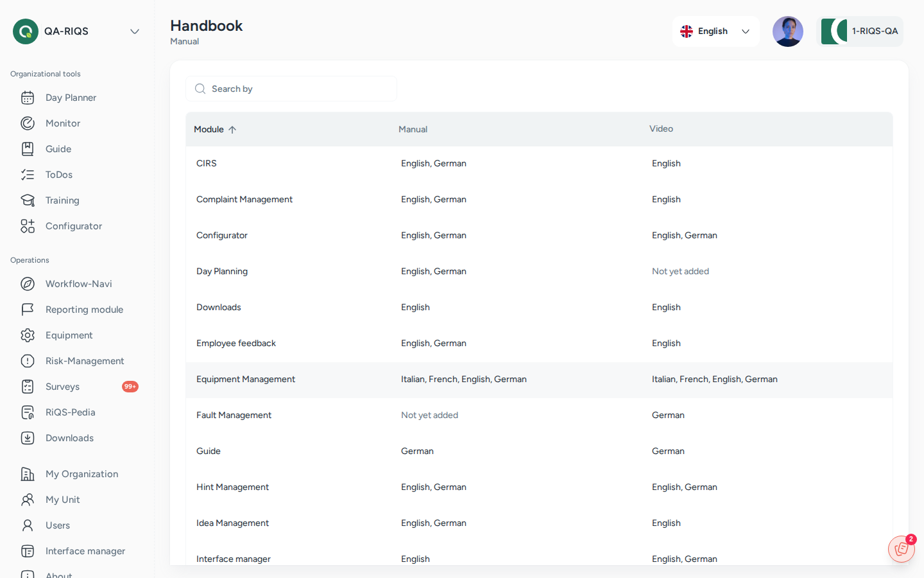Open the English language dropdown

715,31
